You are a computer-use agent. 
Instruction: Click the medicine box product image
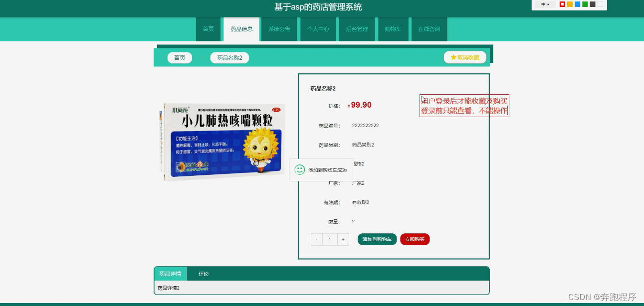pos(223,142)
